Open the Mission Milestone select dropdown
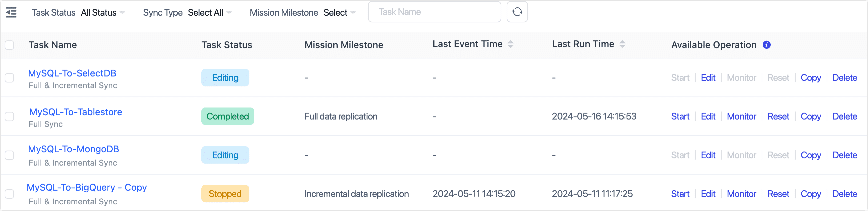Image resolution: width=868 pixels, height=211 pixels. click(339, 13)
